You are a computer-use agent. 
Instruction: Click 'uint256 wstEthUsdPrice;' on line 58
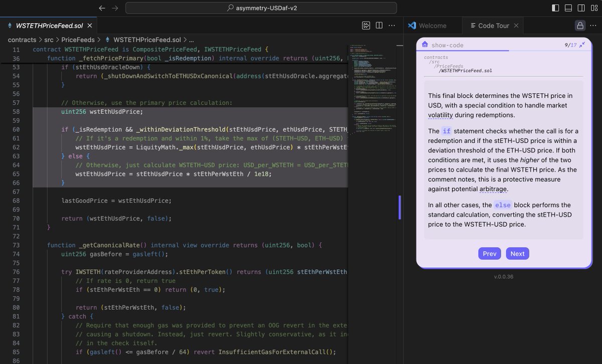click(102, 112)
